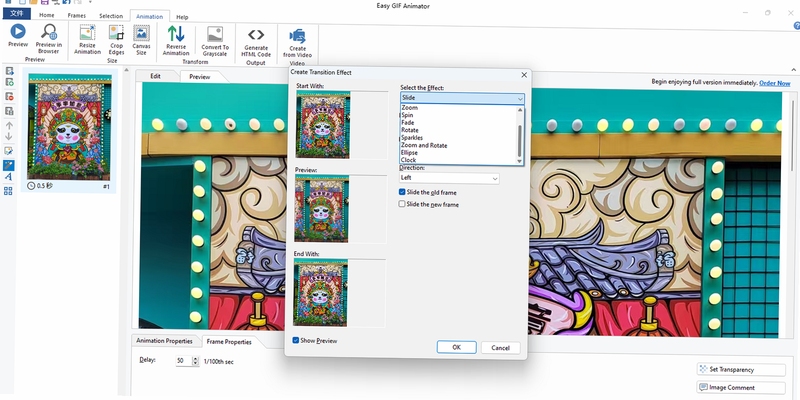Viewport: 800px width, 400px height.
Task: Click effect list scroll-down arrow
Action: (x=520, y=161)
